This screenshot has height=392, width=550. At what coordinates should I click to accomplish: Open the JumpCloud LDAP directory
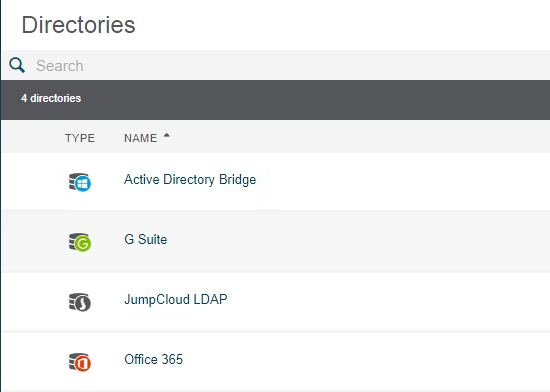176,299
